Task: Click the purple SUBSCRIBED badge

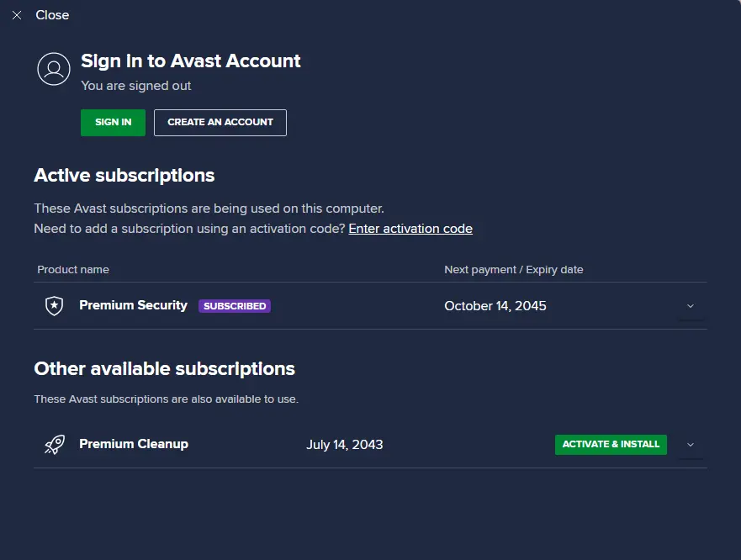Action: pyautogui.click(x=235, y=306)
